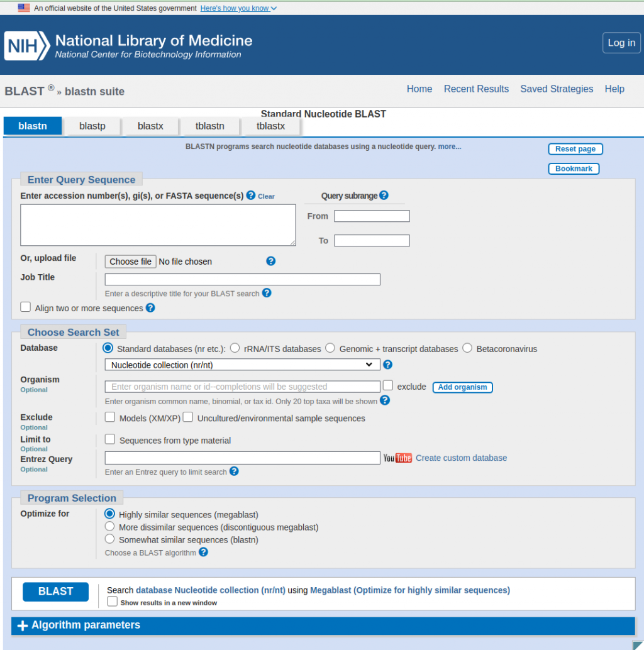This screenshot has width=644, height=650.
Task: Click the Query subrange To field
Action: pos(372,240)
